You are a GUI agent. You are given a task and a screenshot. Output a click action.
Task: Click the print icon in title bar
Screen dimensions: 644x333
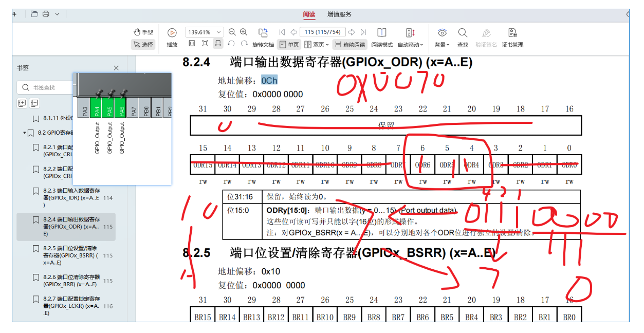46,14
